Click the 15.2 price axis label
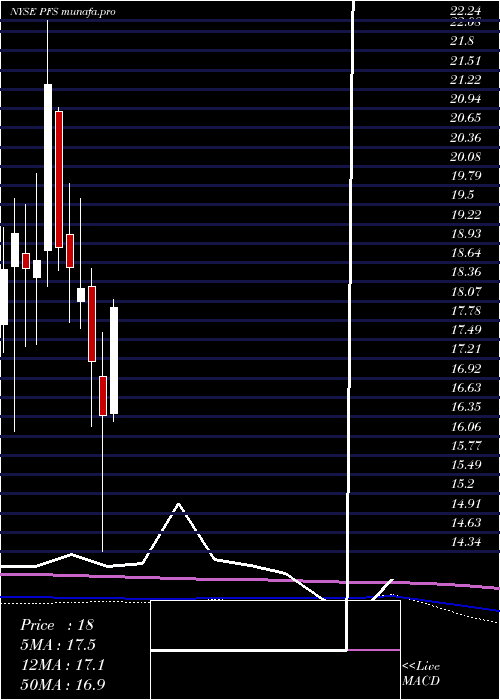500x700 pixels. (x=462, y=483)
